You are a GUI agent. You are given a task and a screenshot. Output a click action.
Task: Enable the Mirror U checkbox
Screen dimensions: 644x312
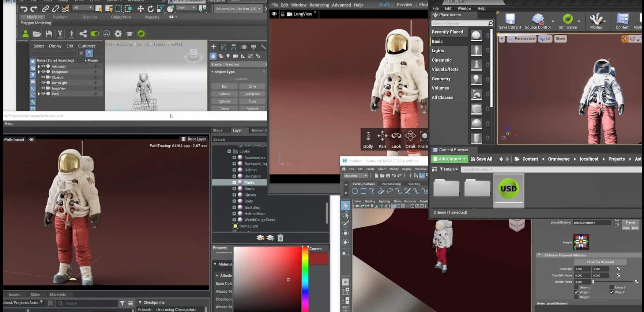[576, 288]
